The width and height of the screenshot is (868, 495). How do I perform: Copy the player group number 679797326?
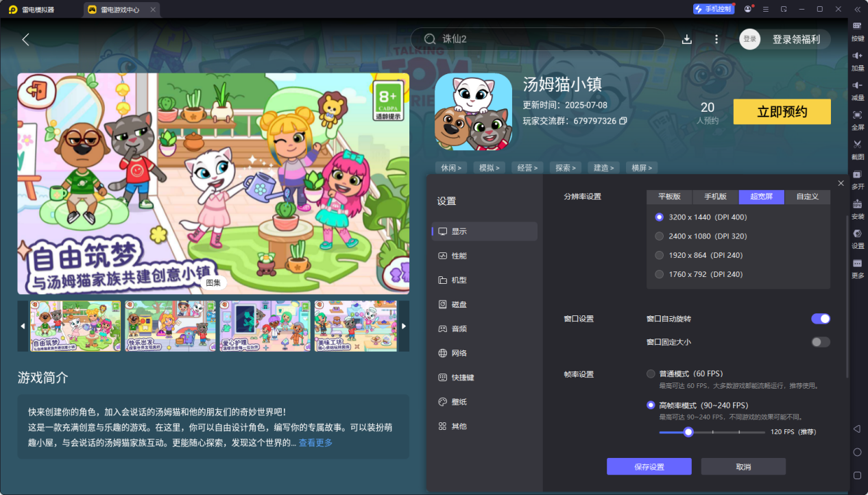(x=623, y=121)
